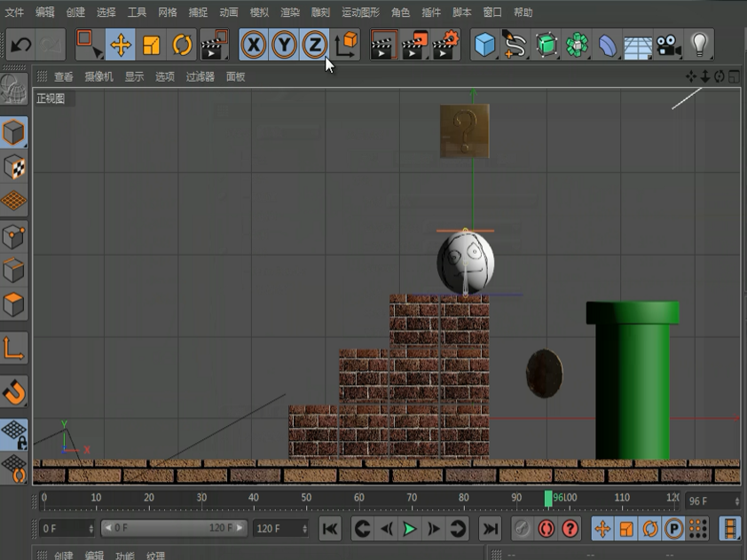Enable the Axis mode icon
The width and height of the screenshot is (747, 560).
tap(14, 349)
